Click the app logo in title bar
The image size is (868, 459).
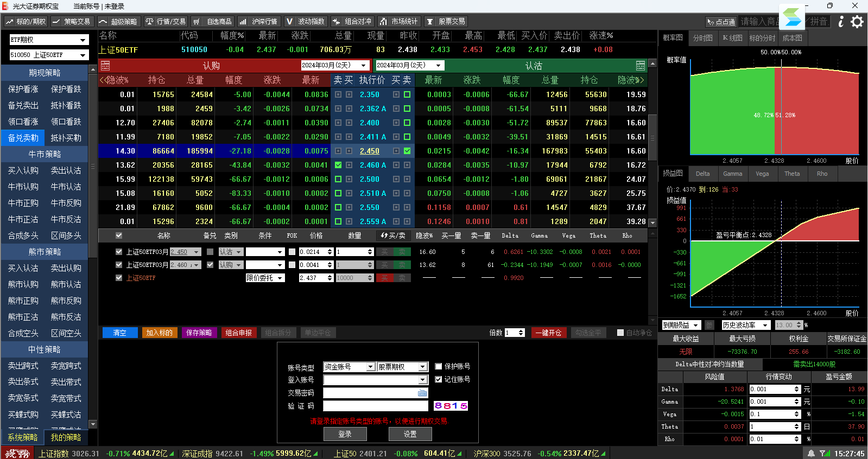tap(5, 6)
